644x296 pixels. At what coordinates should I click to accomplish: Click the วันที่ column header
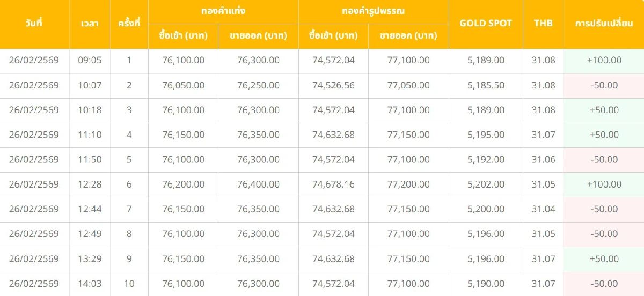coord(34,24)
